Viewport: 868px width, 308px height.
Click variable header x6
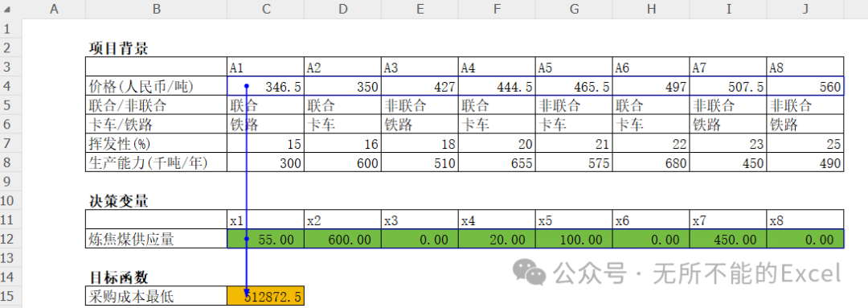[x=650, y=220]
